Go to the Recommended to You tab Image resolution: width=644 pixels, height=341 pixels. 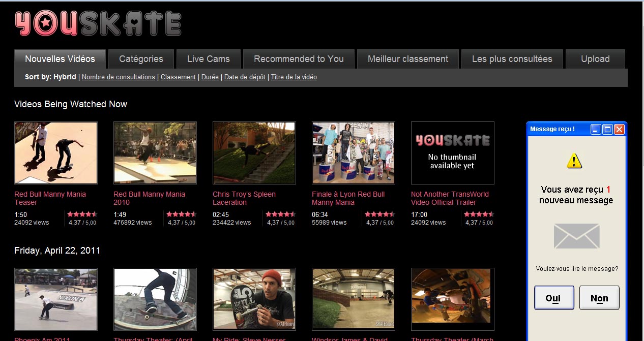(x=299, y=59)
